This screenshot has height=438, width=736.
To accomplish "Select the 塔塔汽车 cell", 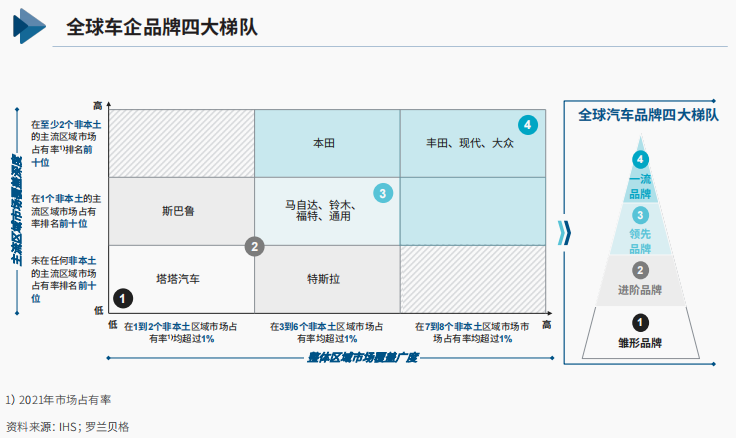I will pyautogui.click(x=182, y=279).
